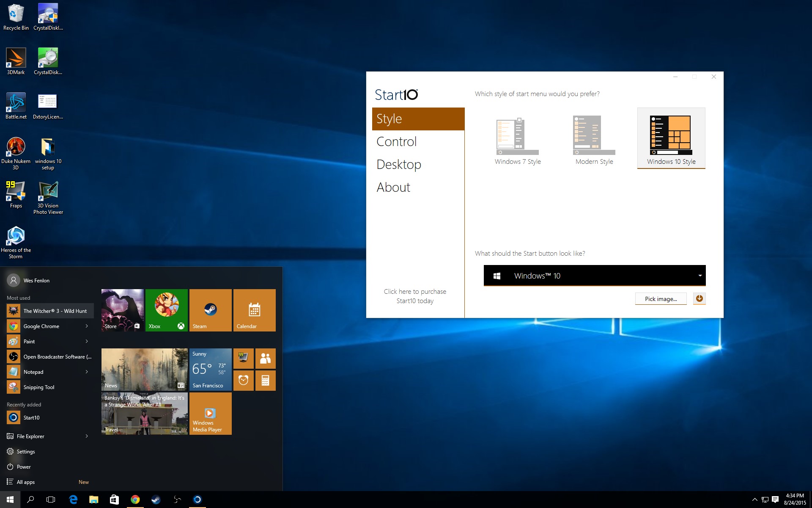Launch the Xbox tile

tap(166, 310)
